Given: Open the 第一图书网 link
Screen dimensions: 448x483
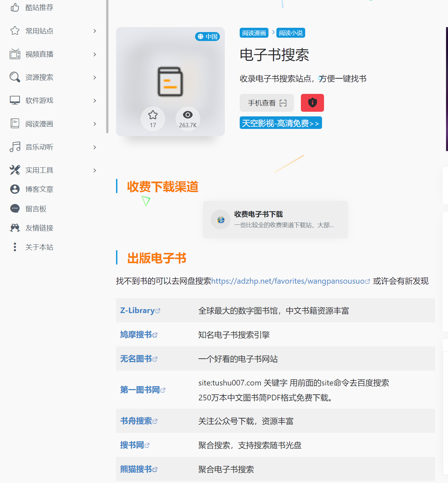Looking at the screenshot, I should (140, 390).
